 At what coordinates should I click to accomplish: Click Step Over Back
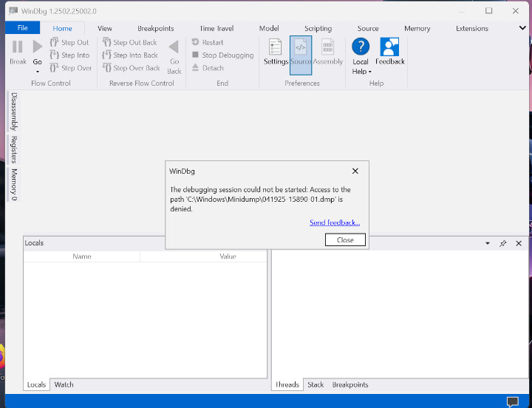point(131,68)
